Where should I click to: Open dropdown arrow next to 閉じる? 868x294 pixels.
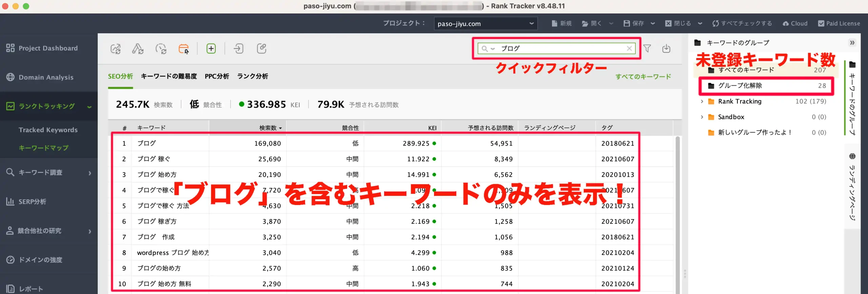(x=700, y=23)
